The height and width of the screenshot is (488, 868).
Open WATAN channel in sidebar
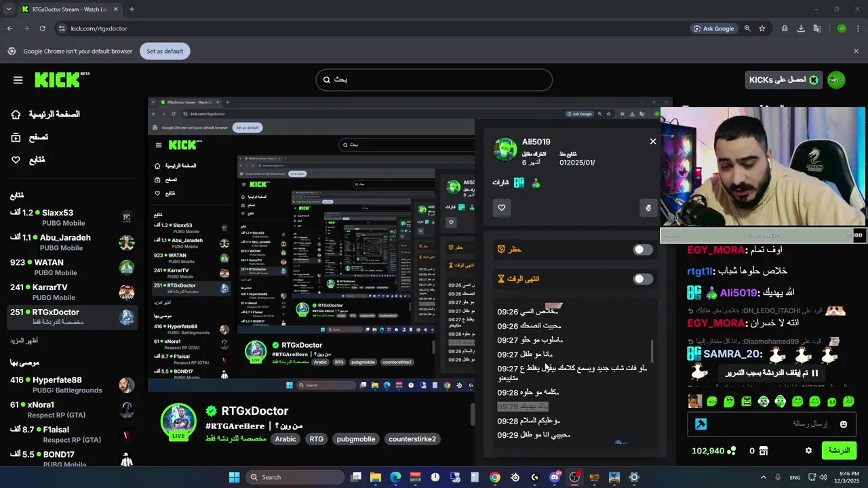pos(71,268)
